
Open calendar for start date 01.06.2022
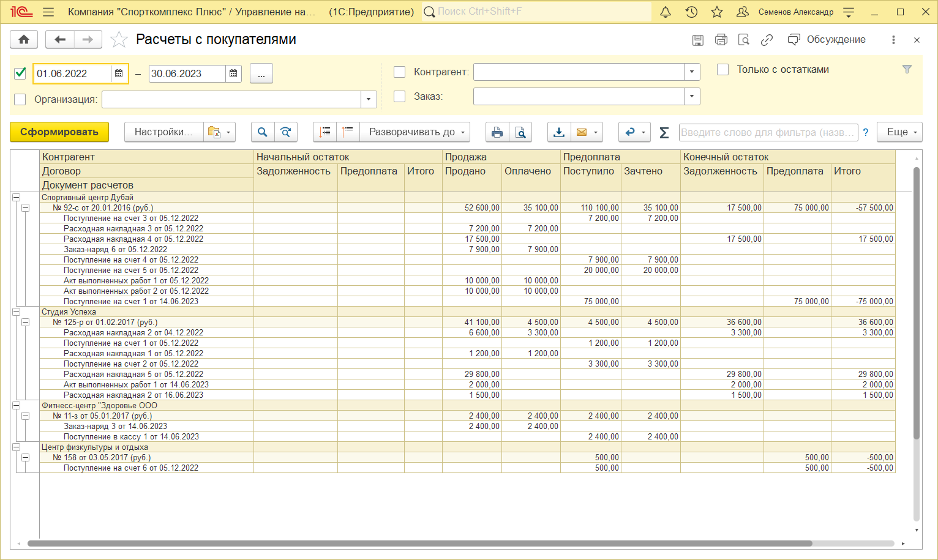tap(119, 73)
